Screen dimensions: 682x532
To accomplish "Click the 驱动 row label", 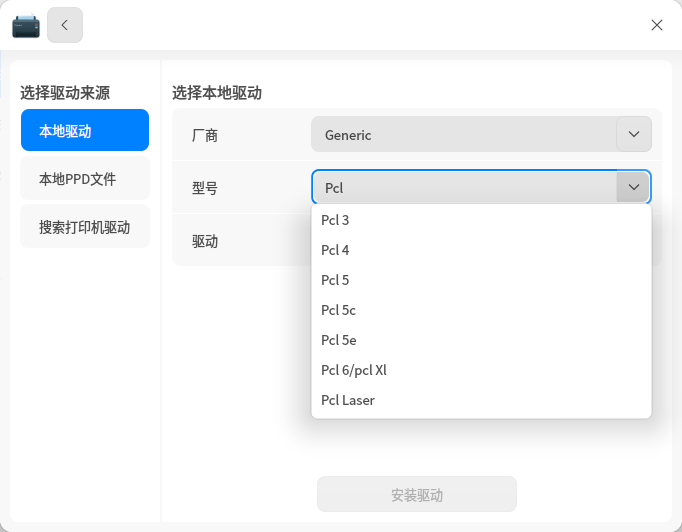I will click(x=205, y=241).
